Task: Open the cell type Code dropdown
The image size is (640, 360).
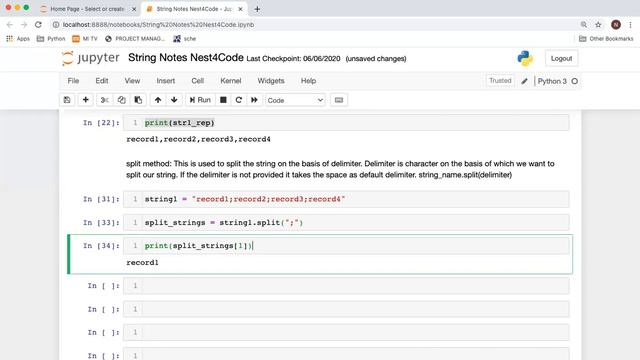Action: (x=295, y=100)
